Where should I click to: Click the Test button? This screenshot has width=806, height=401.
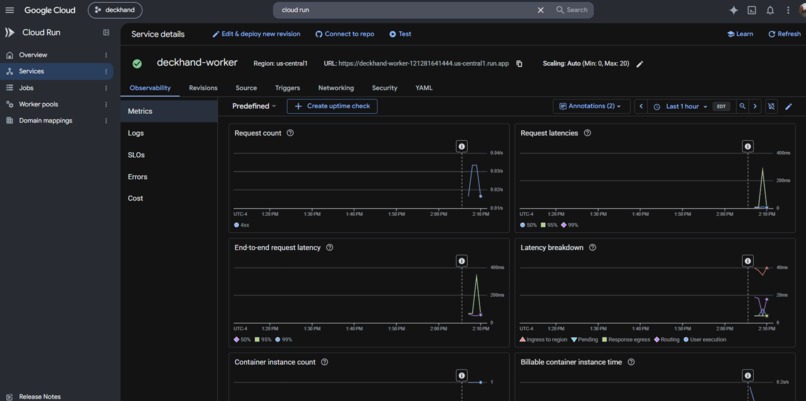click(400, 34)
